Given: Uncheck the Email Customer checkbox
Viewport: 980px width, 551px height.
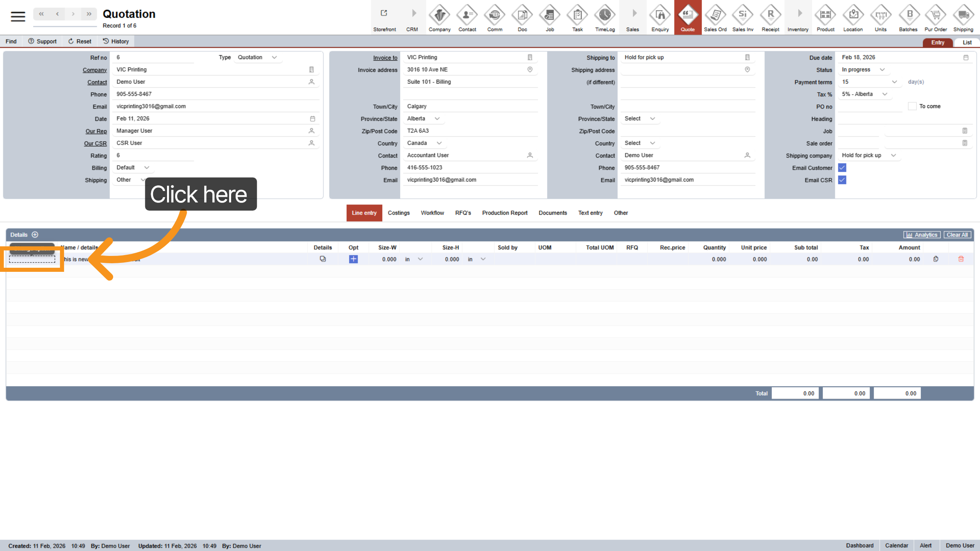Looking at the screenshot, I should point(842,168).
